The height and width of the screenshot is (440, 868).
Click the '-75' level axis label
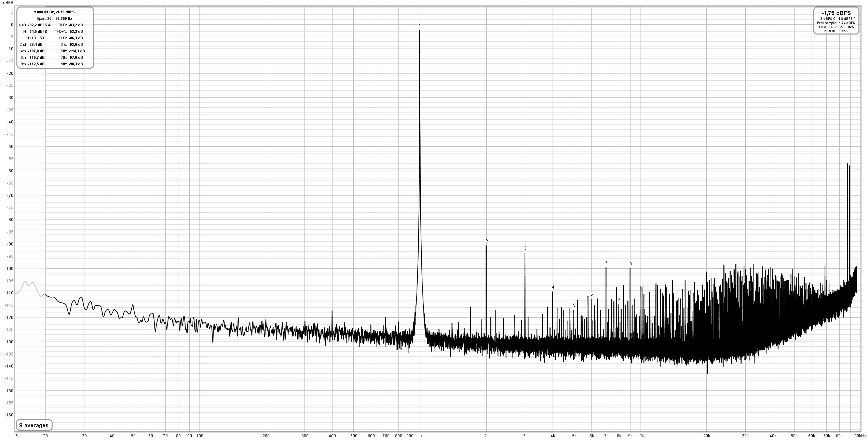[x=10, y=208]
